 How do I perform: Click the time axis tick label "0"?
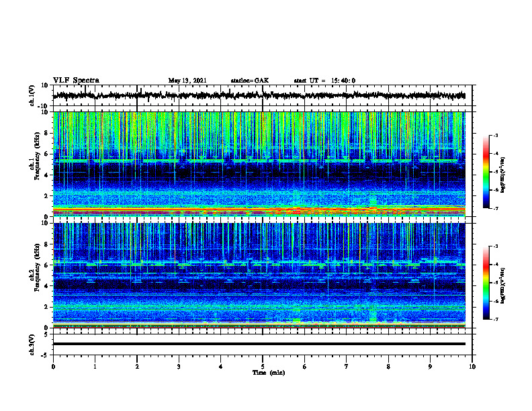(53, 367)
